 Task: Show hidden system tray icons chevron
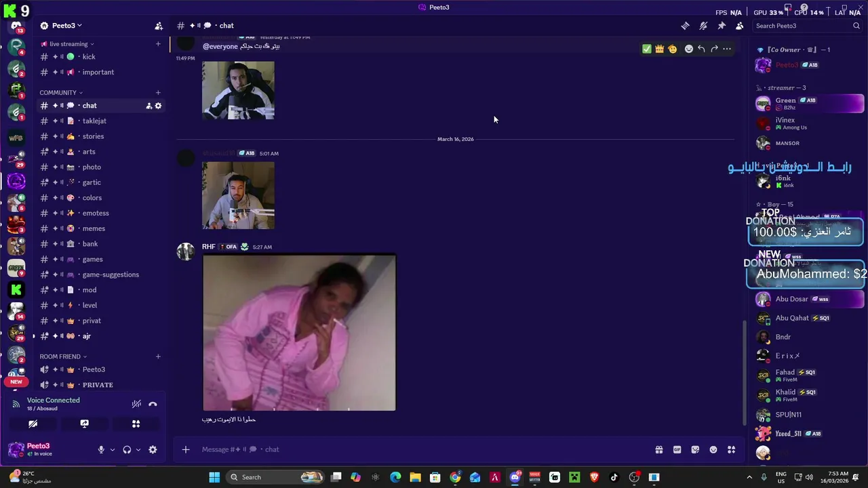(x=749, y=477)
